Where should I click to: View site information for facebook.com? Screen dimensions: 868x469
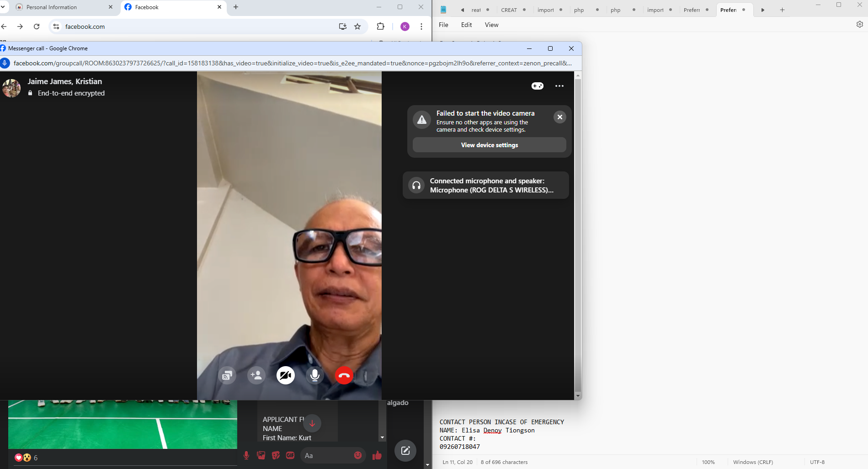[x=56, y=27]
